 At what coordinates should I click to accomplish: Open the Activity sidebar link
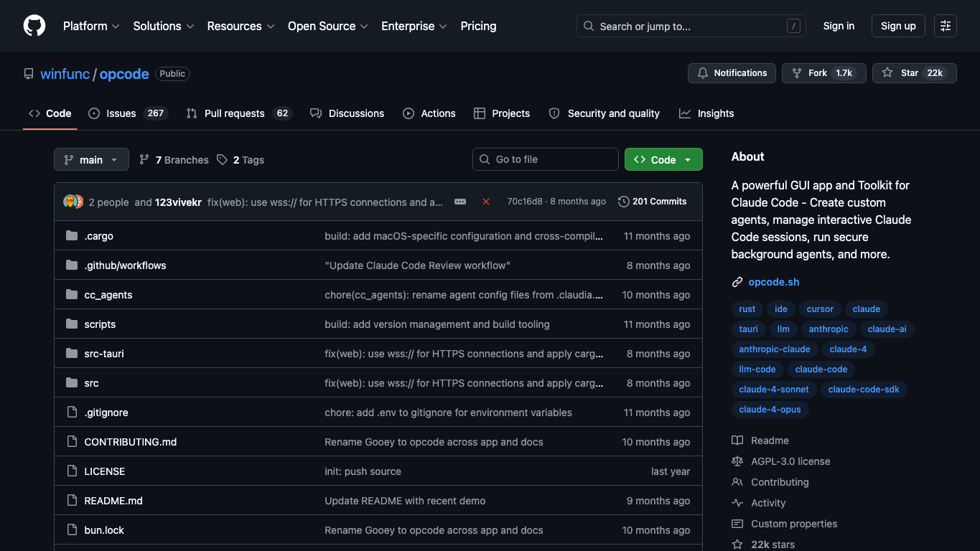coord(759,503)
